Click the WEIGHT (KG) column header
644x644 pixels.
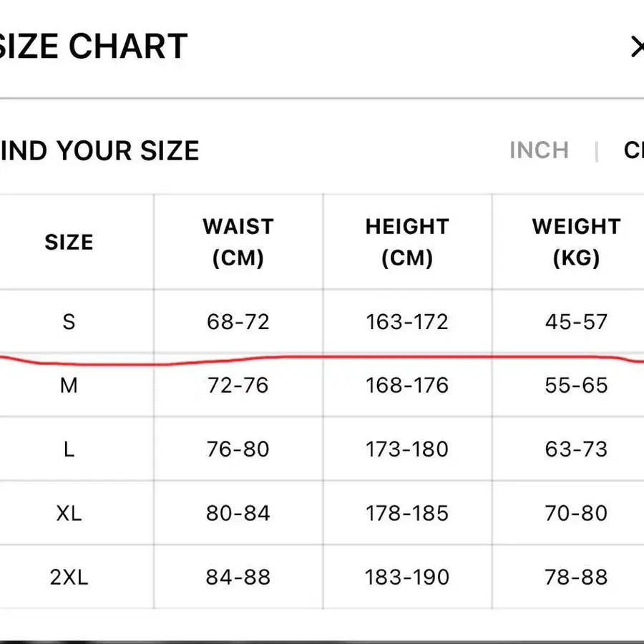point(576,242)
